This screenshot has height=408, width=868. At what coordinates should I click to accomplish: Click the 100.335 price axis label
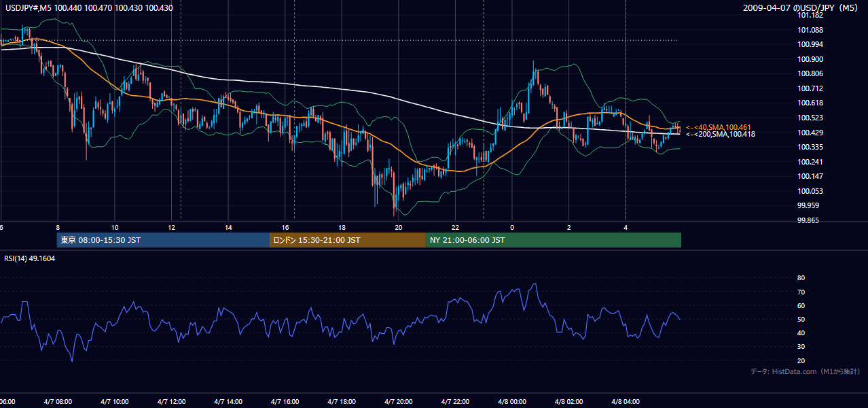[810, 147]
